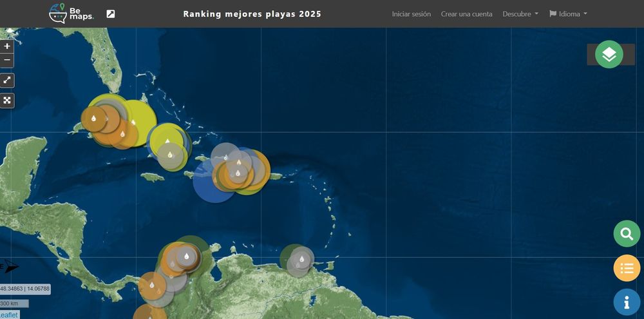The height and width of the screenshot is (319, 644).
Task: Click orange droplet marker near western Cuba
Action: (x=93, y=119)
